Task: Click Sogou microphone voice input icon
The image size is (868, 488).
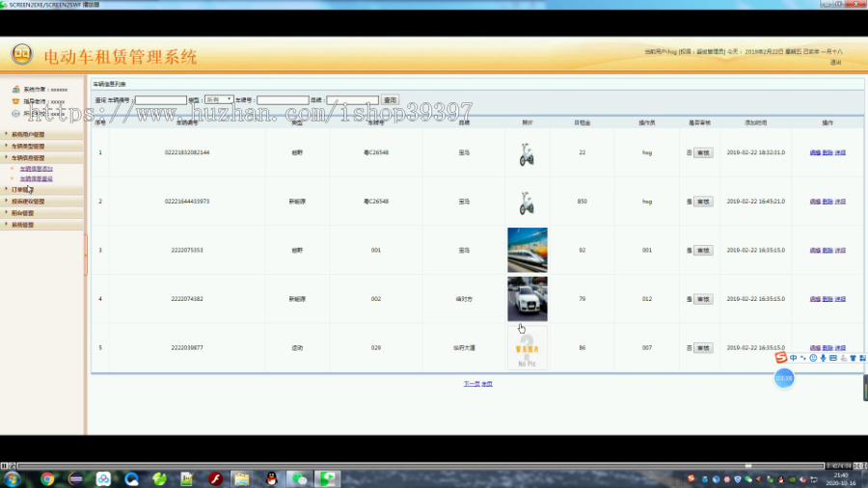Action: [x=824, y=358]
